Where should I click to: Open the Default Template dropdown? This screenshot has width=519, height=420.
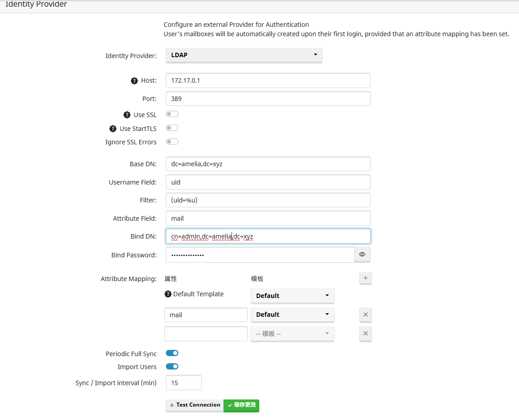(x=292, y=296)
